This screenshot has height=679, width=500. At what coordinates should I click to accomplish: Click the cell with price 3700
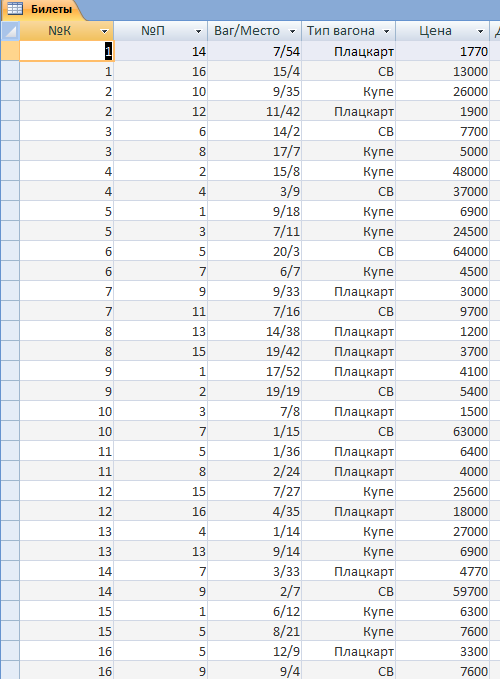pyautogui.click(x=442, y=351)
